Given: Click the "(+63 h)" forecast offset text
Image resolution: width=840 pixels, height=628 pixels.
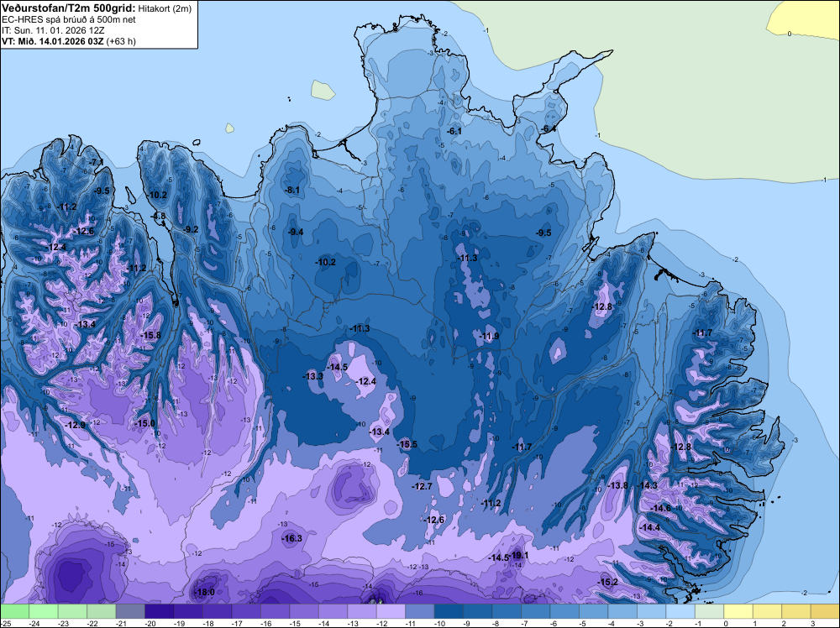Looking at the screenshot, I should click(121, 41).
